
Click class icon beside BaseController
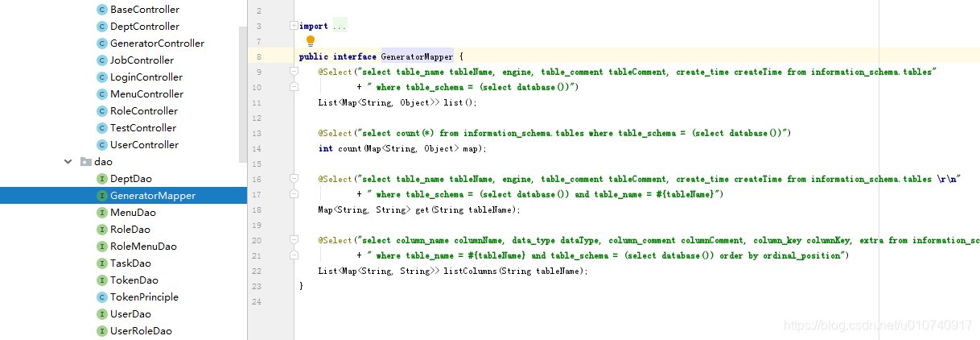click(101, 10)
